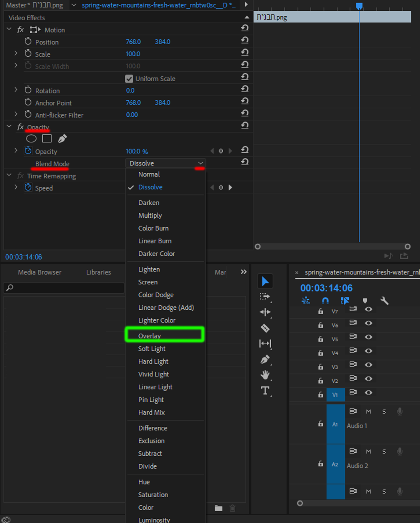The image size is (420, 523).
Task: Reset the Position parameter
Action: click(245, 40)
